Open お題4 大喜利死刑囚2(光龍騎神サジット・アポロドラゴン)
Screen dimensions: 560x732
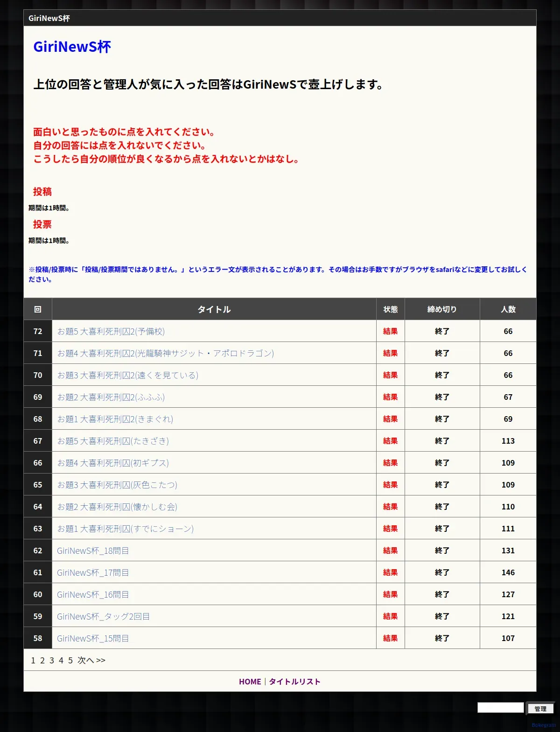point(165,353)
